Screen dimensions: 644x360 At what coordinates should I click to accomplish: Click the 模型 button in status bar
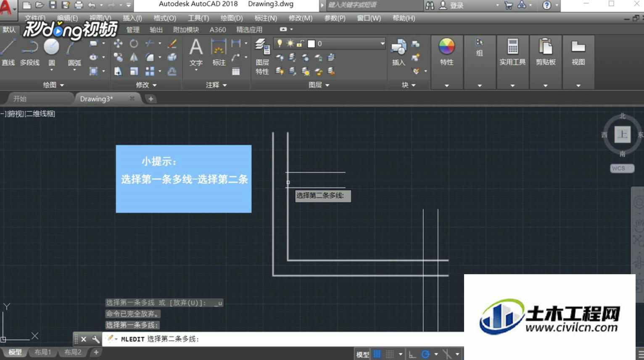pos(363,355)
